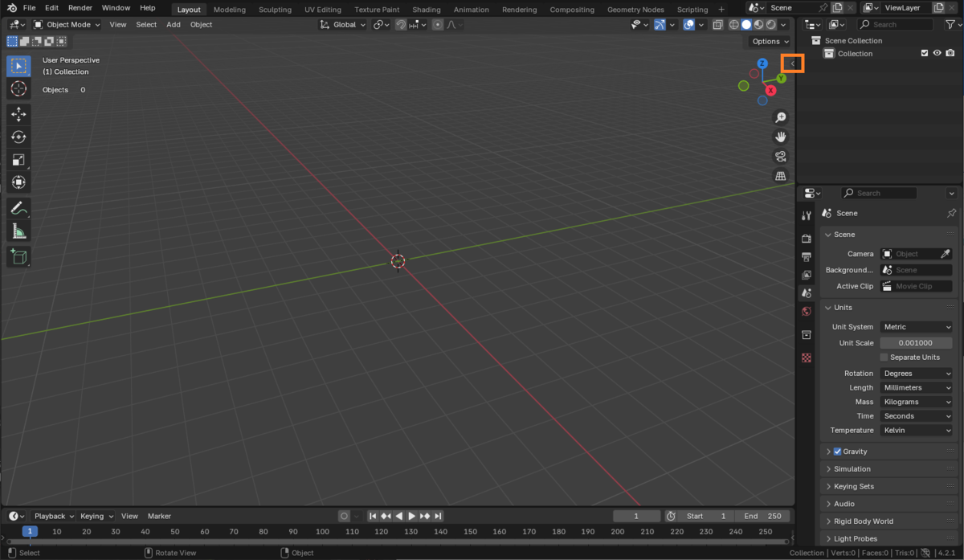Viewport: 964px width, 560px height.
Task: Toggle Collection render camera icon
Action: pos(950,54)
